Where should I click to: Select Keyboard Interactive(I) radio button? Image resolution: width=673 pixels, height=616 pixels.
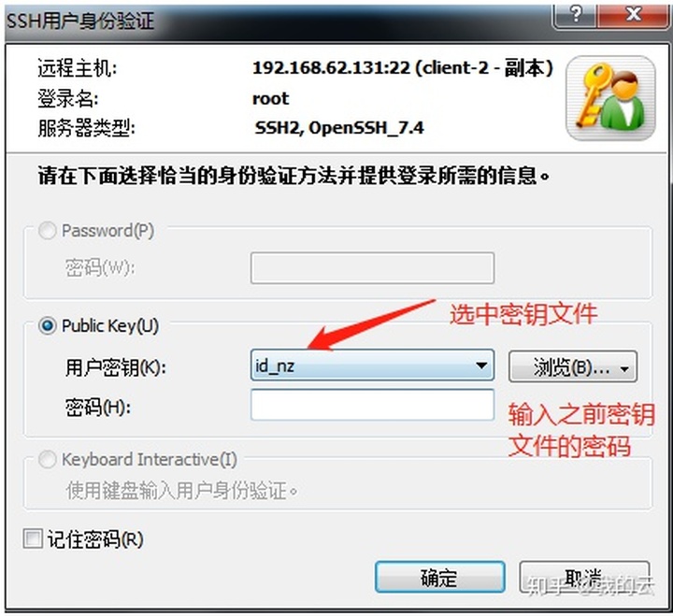48,459
